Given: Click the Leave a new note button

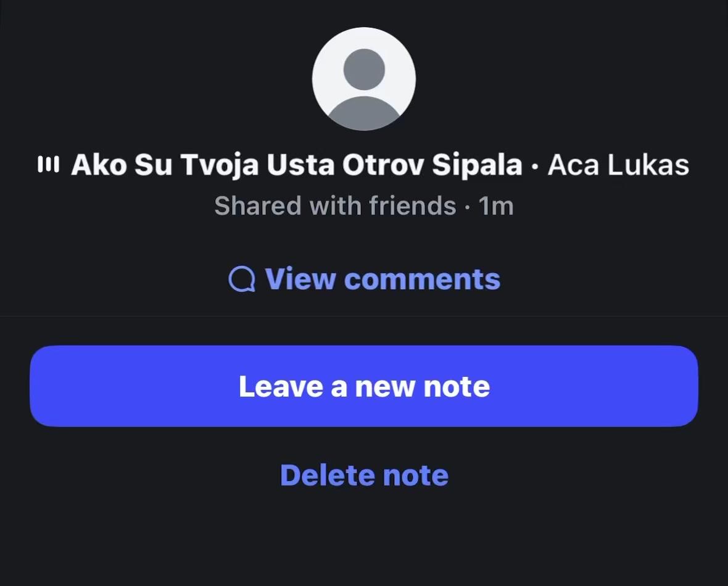Looking at the screenshot, I should pos(364,386).
